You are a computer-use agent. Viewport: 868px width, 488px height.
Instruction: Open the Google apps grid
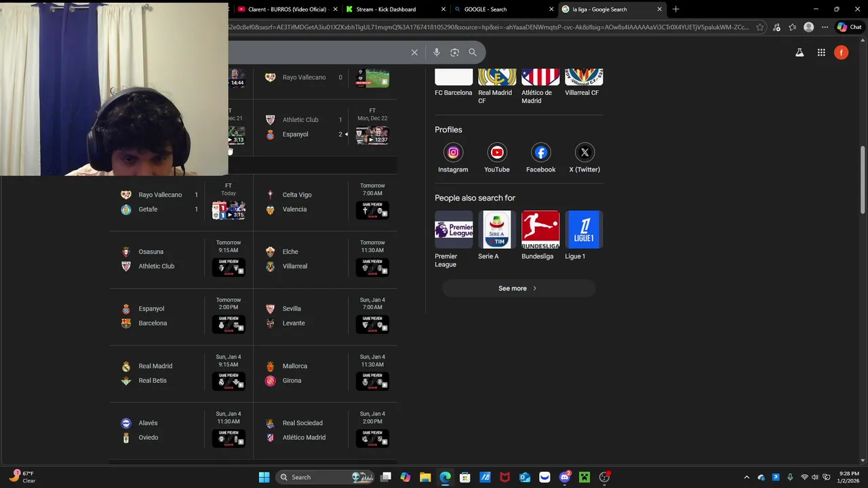click(821, 52)
